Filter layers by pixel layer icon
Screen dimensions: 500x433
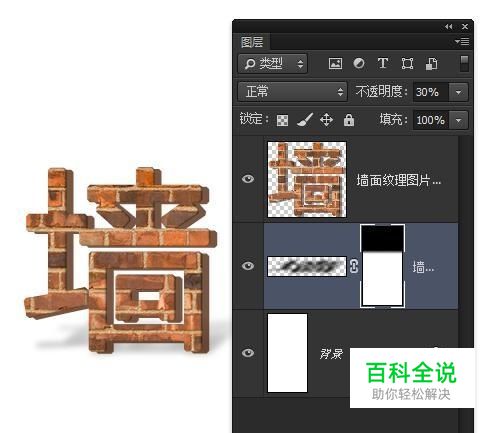[x=335, y=63]
